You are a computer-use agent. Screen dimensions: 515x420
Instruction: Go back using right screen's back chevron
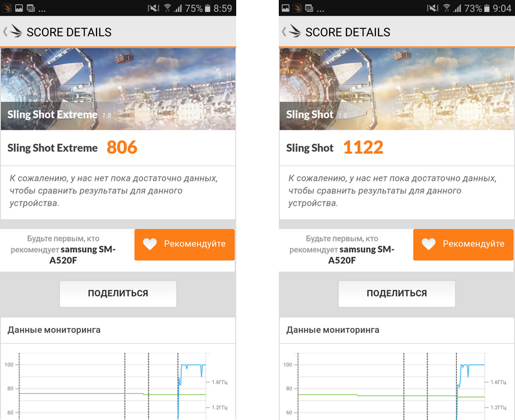point(284,31)
